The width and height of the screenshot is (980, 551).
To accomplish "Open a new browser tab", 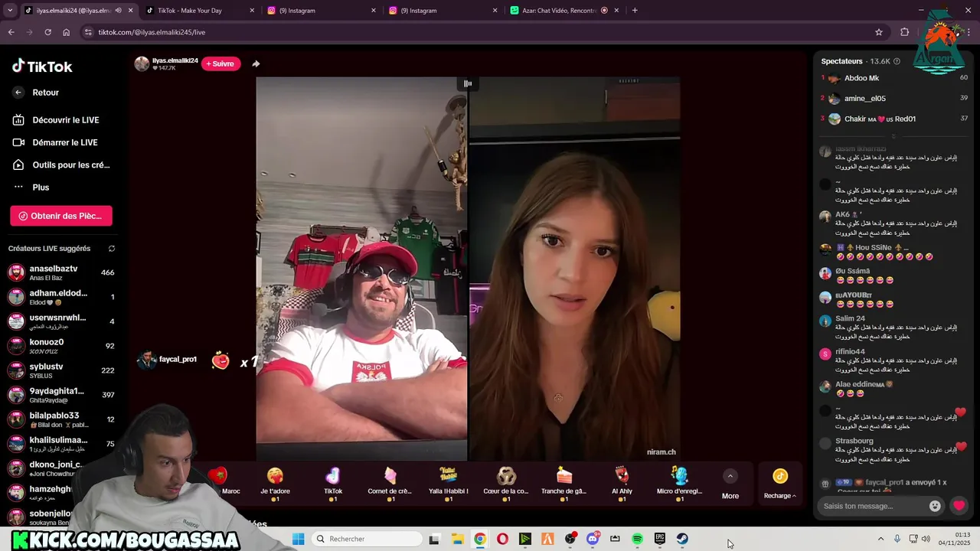I will tap(635, 11).
